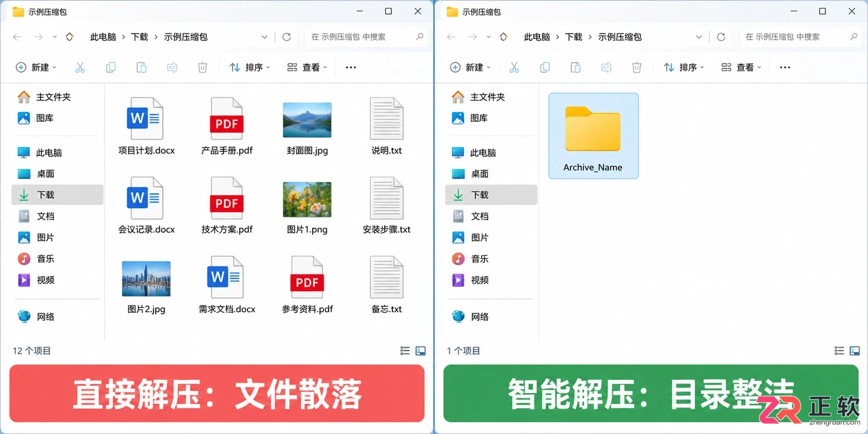Open more options ellipsis in right window
The height and width of the screenshot is (434, 868).
(785, 68)
